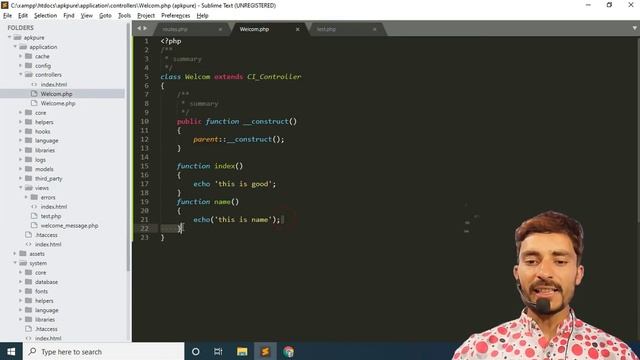The width and height of the screenshot is (640, 360).
Task: Expand the assets folder arrow
Action: (x=15, y=253)
